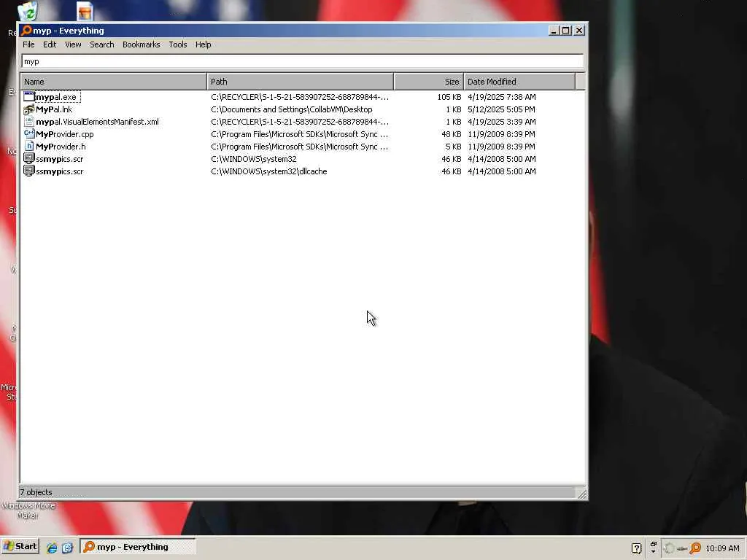
Task: Open the Tools menu
Action: (x=178, y=44)
